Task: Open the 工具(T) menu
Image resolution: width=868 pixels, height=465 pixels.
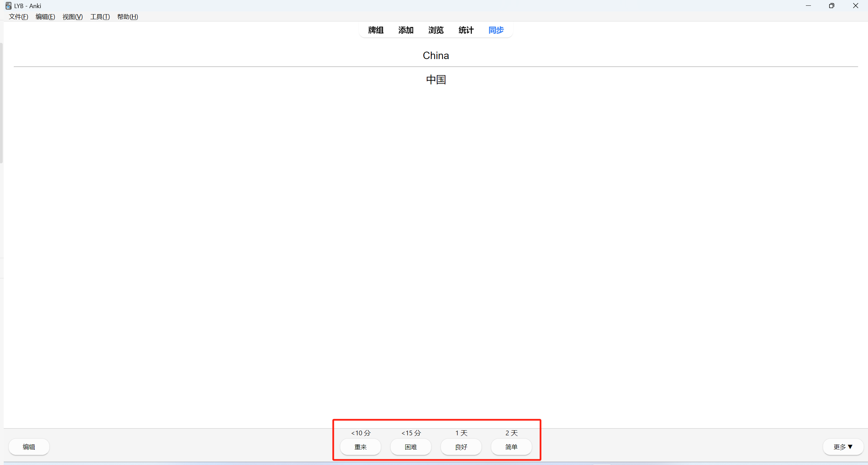Action: [100, 17]
